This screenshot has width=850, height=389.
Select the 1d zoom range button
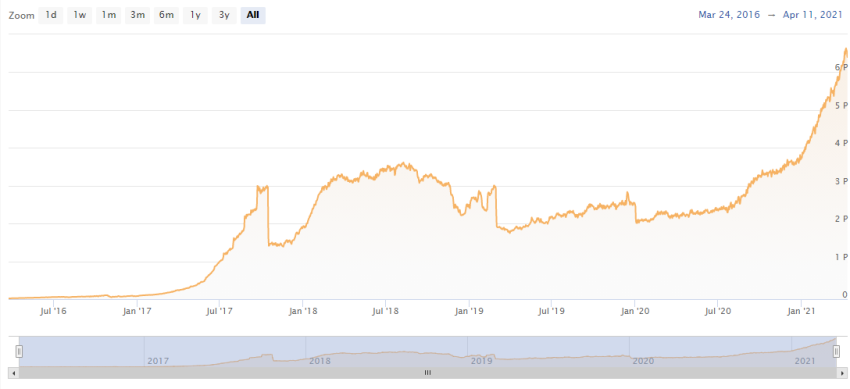(50, 15)
